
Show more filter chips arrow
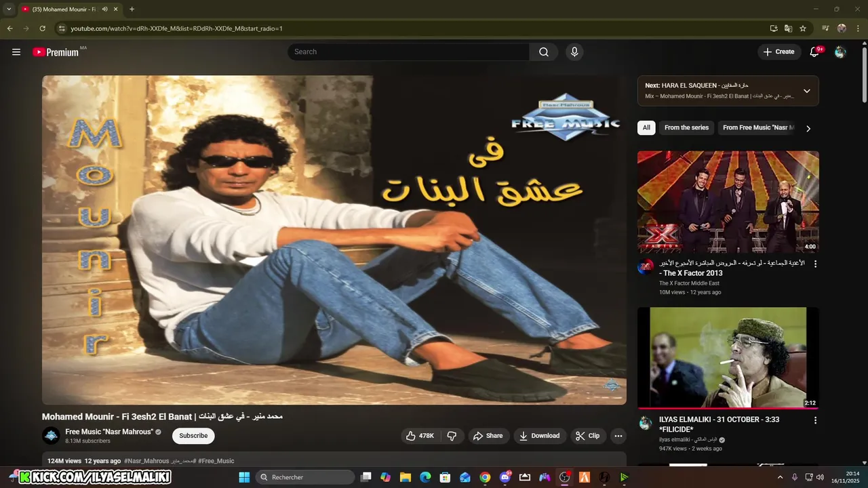point(808,128)
